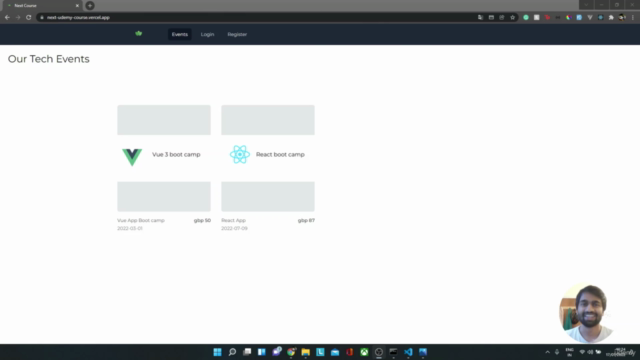Open the extensions puzzle-piece menu
The height and width of the screenshot is (360, 640).
[611, 18]
